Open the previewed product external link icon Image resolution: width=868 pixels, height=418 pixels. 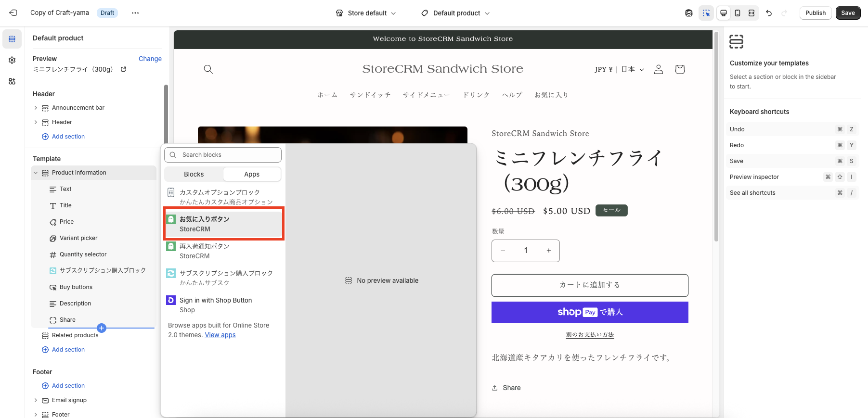123,69
